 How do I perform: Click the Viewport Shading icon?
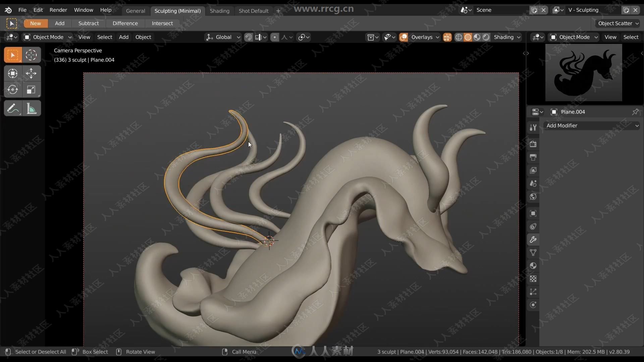point(468,37)
